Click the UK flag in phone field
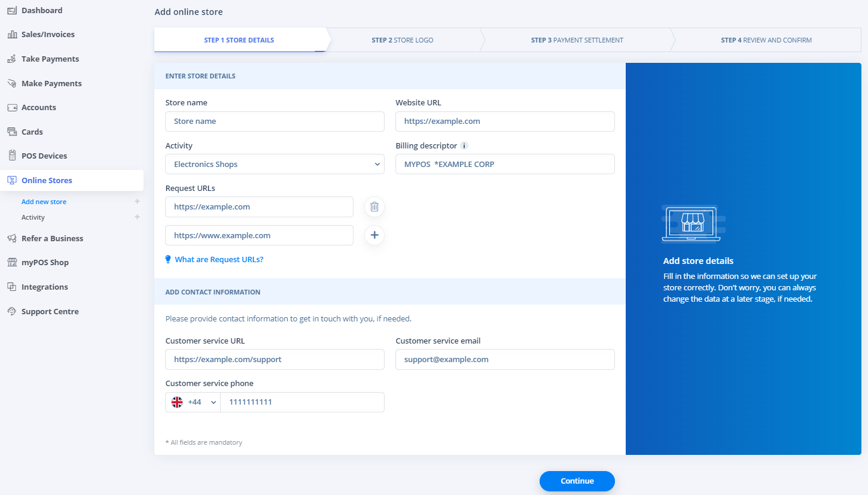The image size is (868, 495). click(177, 402)
